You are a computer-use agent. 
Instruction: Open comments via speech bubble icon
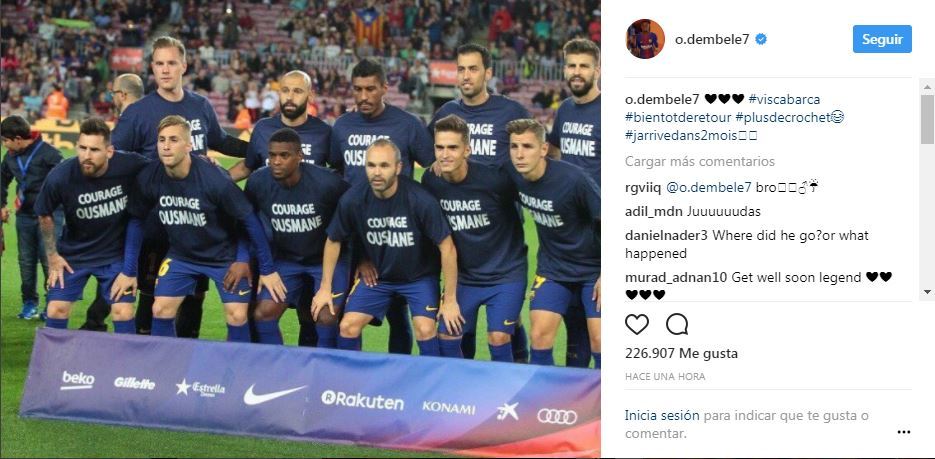point(677,324)
